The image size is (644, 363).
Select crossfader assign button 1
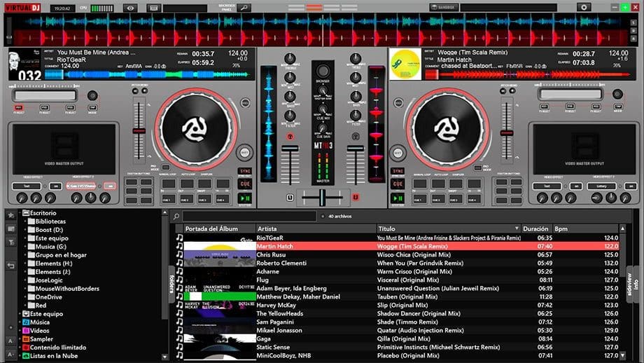point(290,198)
